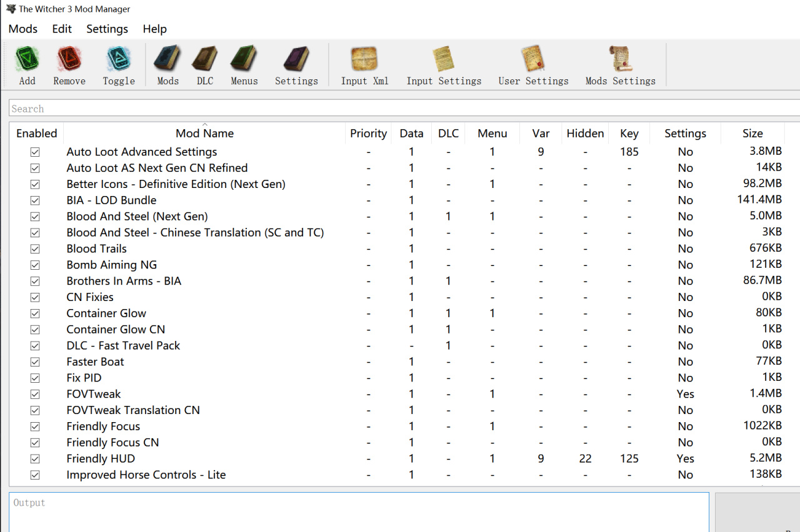
Task: Open the Mods menu
Action: [x=23, y=29]
